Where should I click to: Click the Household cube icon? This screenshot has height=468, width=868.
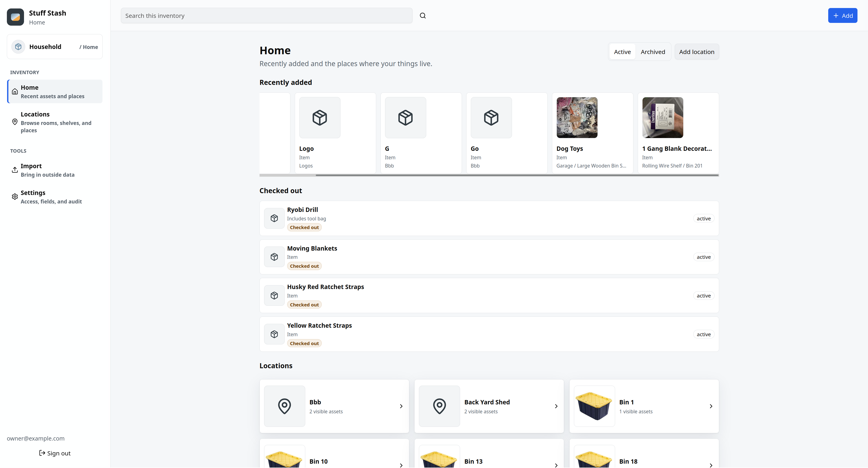tap(18, 46)
